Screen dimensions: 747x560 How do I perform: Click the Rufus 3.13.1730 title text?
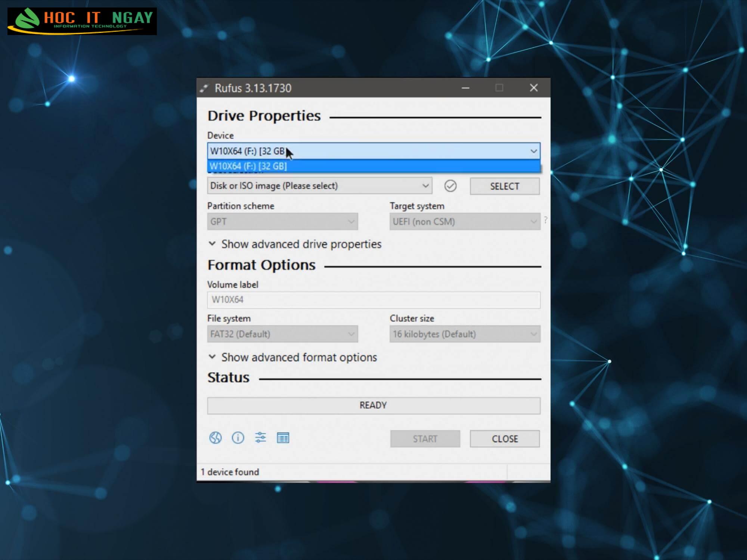[253, 88]
